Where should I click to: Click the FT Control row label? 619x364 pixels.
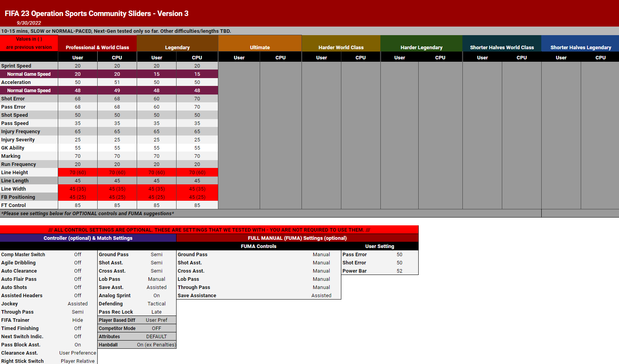tap(14, 205)
